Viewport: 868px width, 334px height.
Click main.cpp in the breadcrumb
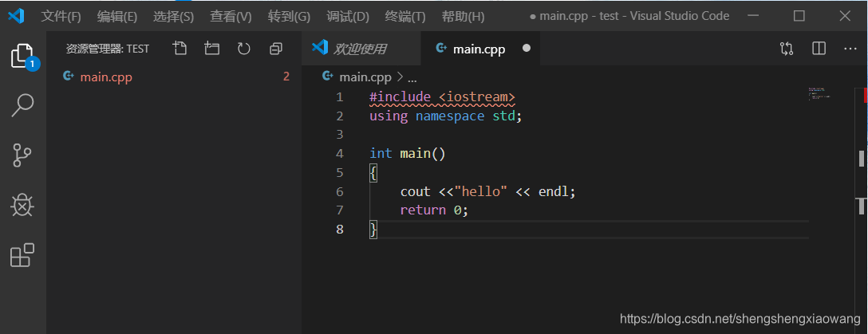(x=365, y=77)
